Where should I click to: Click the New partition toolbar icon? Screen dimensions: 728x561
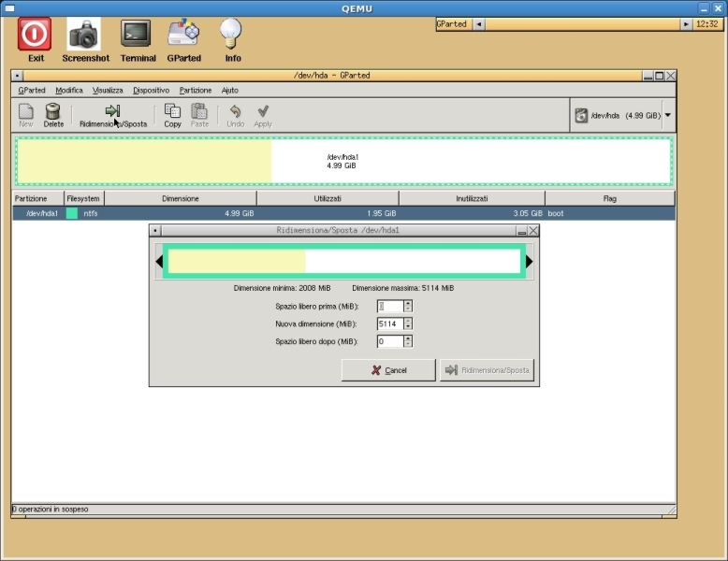click(26, 116)
